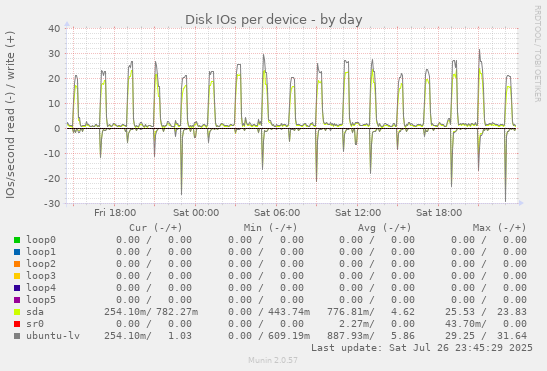Click the blue loop1 legend color swatch

click(x=17, y=252)
